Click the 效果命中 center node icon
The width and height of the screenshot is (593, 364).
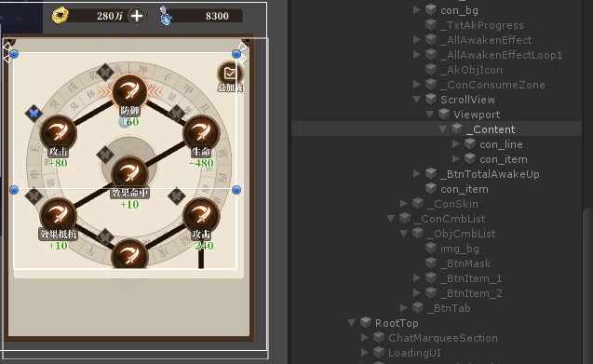pyautogui.click(x=129, y=174)
